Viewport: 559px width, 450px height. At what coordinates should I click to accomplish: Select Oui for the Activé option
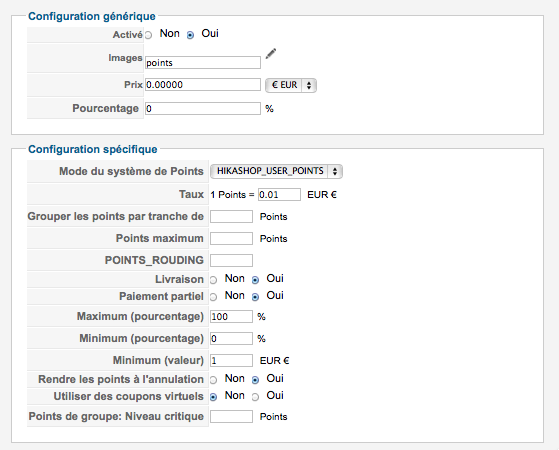tap(190, 35)
